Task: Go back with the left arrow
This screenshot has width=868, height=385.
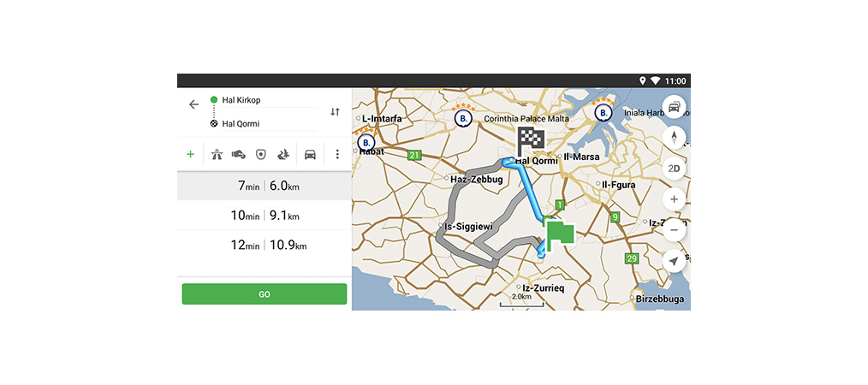Action: click(193, 104)
